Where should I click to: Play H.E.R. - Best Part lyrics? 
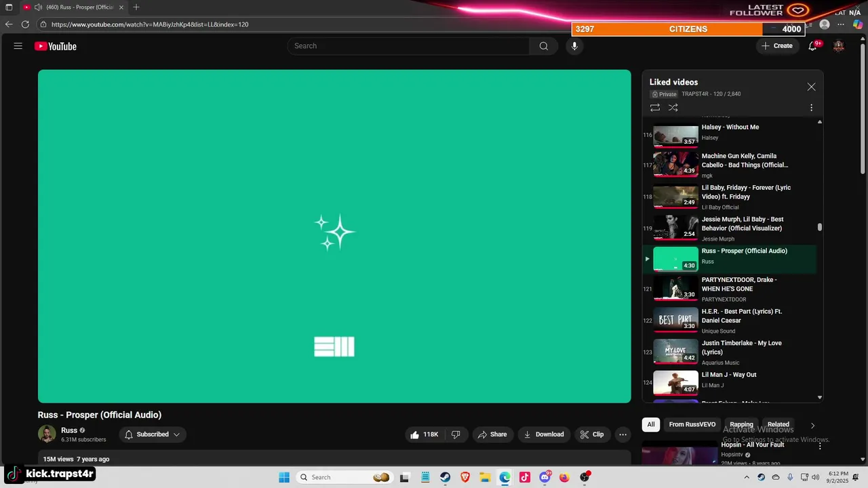click(x=730, y=321)
